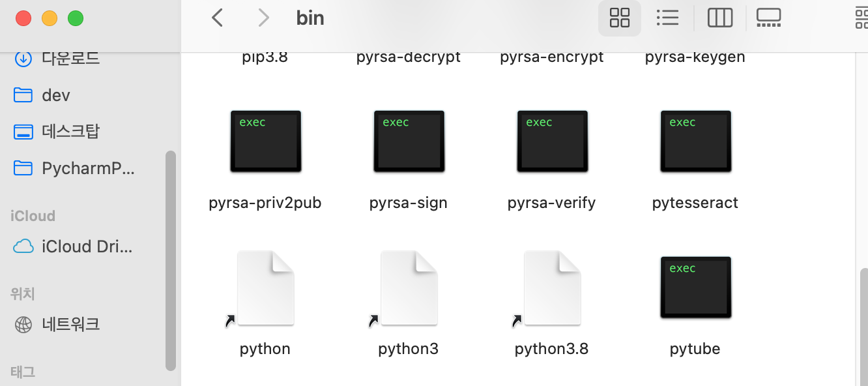The width and height of the screenshot is (868, 386).
Task: Click the 위치 section header
Action: click(23, 294)
